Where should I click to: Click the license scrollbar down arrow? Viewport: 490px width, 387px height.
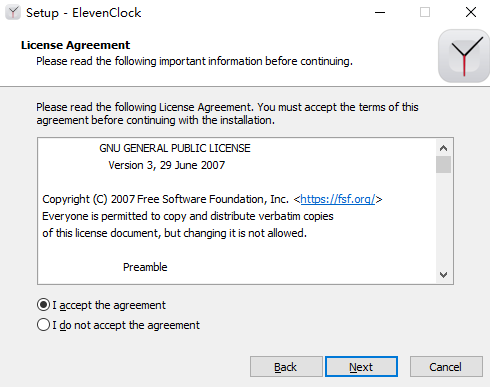coord(443,275)
